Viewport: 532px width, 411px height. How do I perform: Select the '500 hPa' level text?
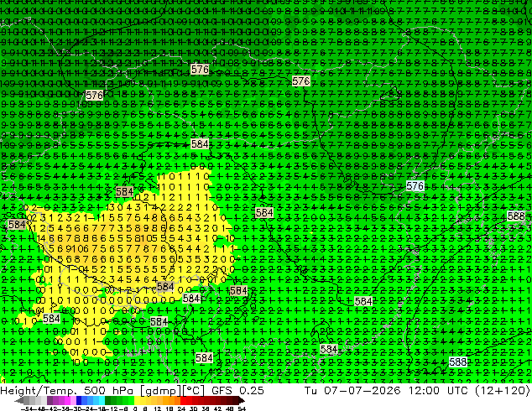pos(109,391)
